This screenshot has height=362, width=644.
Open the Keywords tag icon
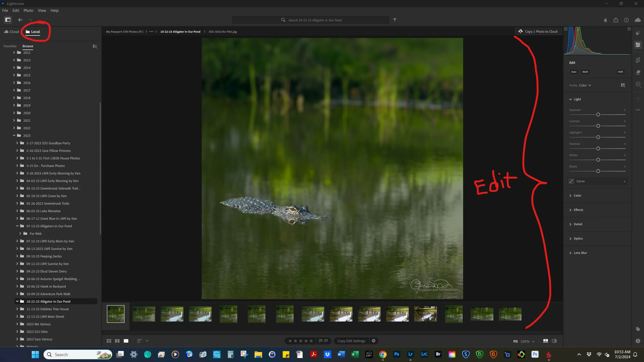(638, 329)
